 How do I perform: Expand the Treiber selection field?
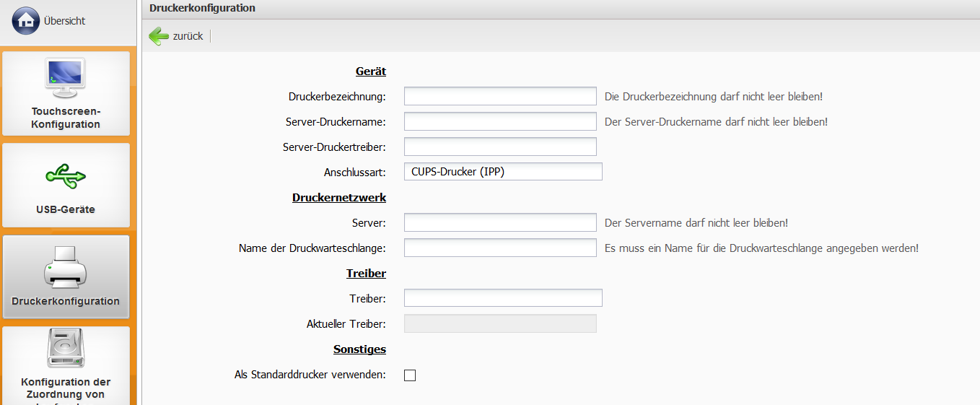[502, 298]
